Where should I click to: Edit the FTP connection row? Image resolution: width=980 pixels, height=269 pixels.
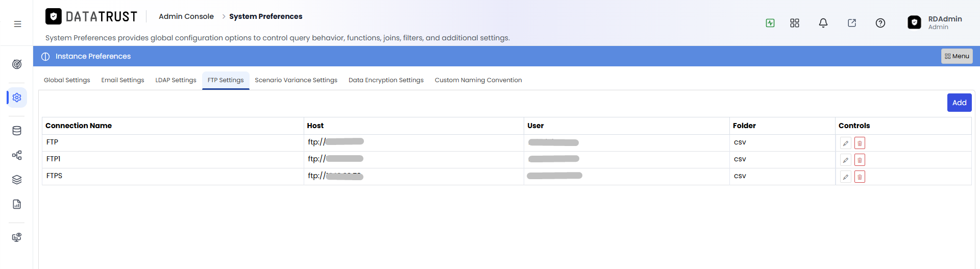[x=846, y=143]
